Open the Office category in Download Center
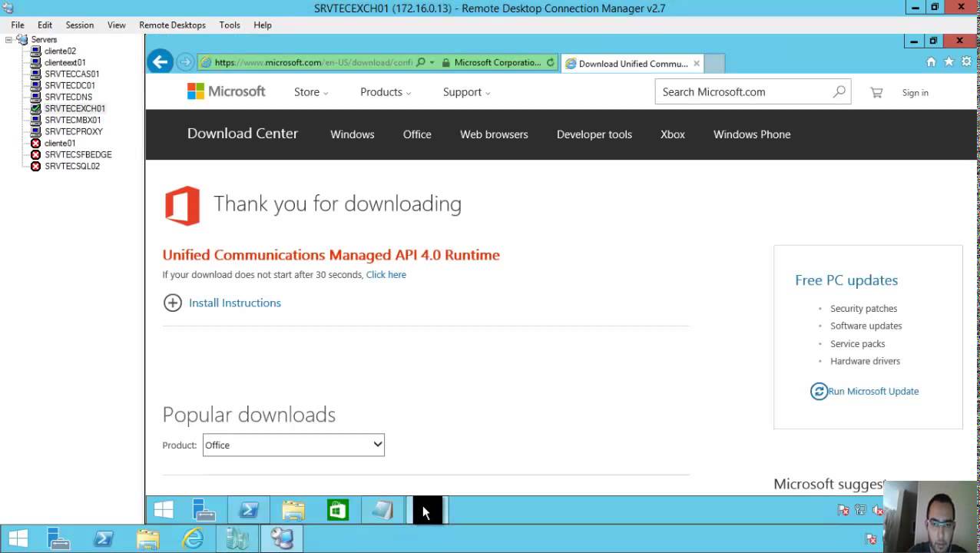The width and height of the screenshot is (980, 553). click(x=417, y=134)
